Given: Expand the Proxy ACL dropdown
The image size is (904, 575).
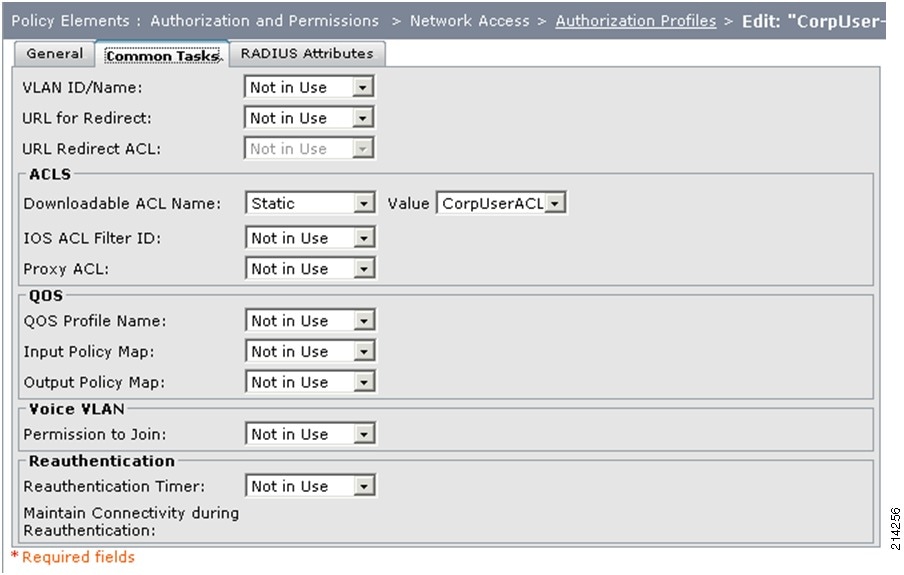Looking at the screenshot, I should tap(310, 268).
